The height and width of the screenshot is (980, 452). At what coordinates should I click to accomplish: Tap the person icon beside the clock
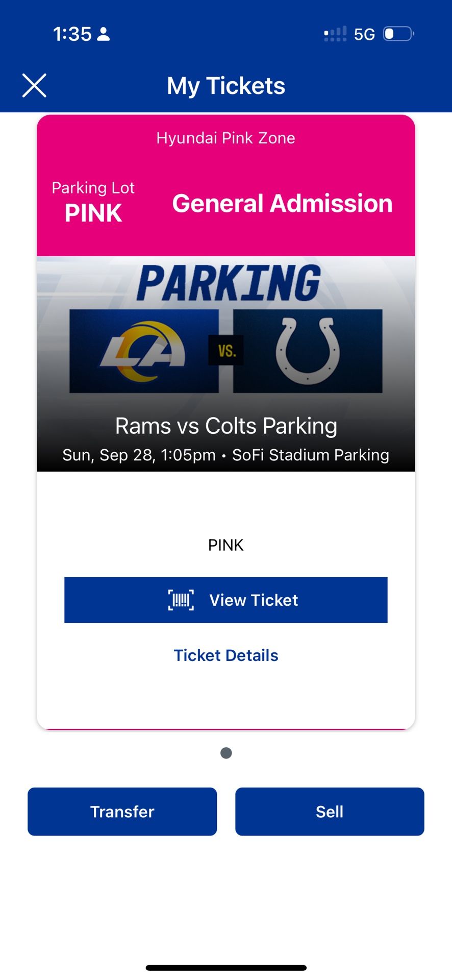point(104,34)
